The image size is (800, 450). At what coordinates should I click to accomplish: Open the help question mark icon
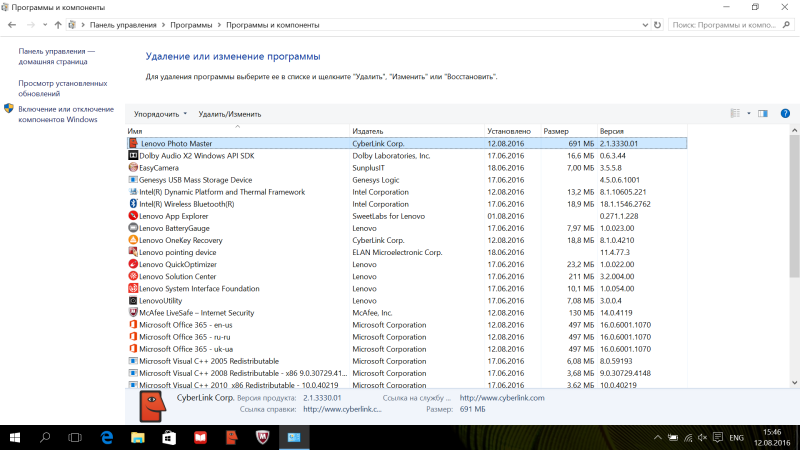(785, 114)
